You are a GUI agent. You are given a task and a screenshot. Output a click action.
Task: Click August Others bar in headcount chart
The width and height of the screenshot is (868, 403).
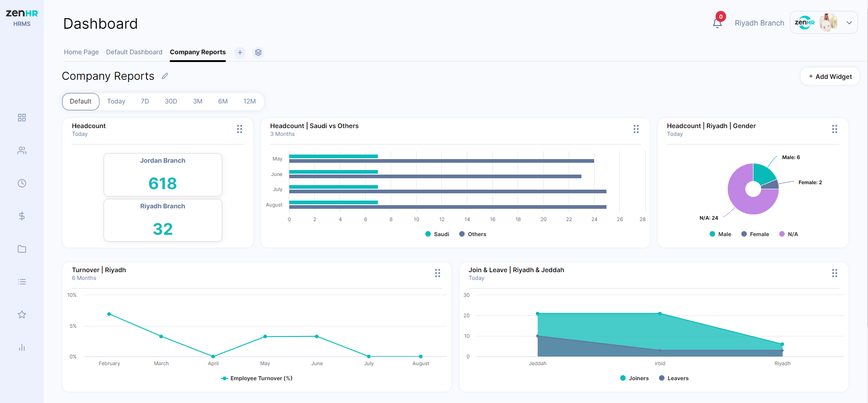coord(448,207)
